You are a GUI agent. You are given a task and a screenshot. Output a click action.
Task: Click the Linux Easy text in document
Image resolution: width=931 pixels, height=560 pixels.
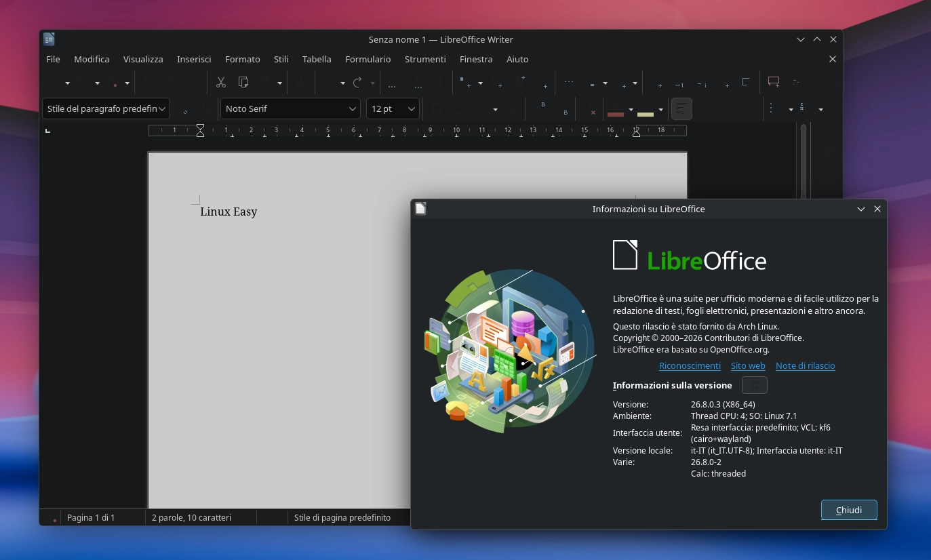coord(229,212)
